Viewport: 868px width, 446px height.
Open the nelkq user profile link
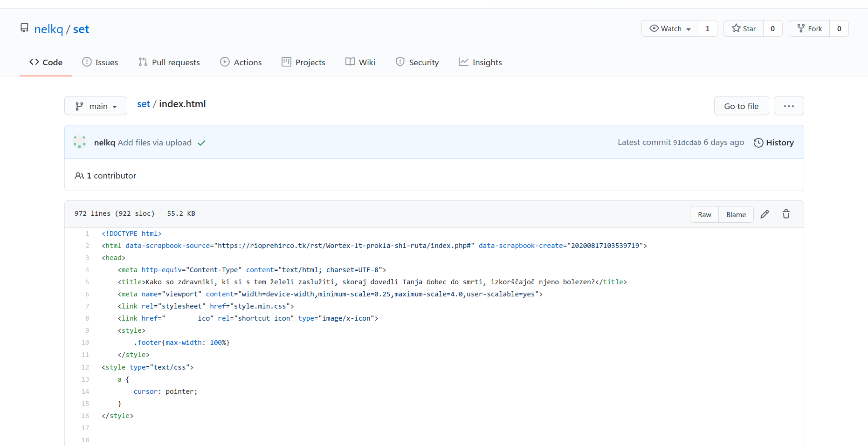click(48, 29)
